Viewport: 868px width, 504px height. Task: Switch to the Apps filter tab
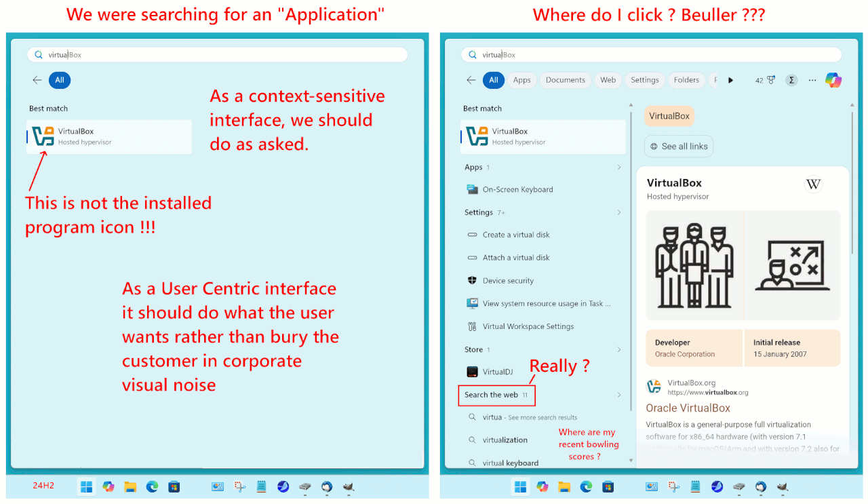point(522,80)
